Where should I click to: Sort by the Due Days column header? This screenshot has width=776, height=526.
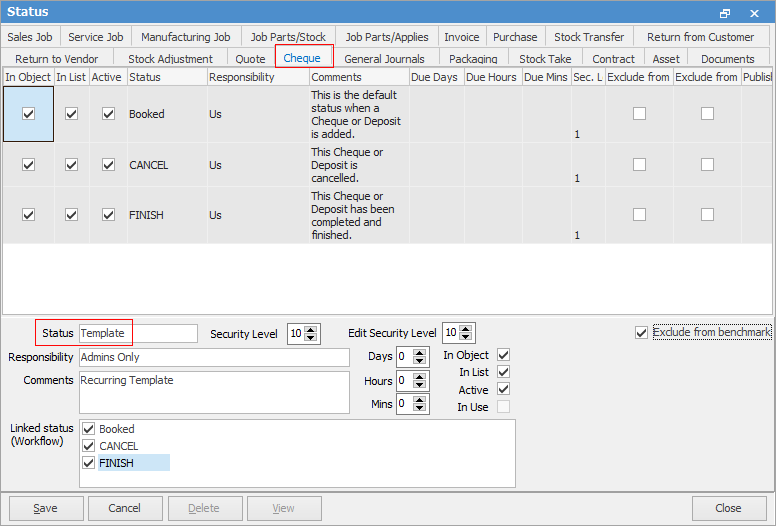(436, 77)
